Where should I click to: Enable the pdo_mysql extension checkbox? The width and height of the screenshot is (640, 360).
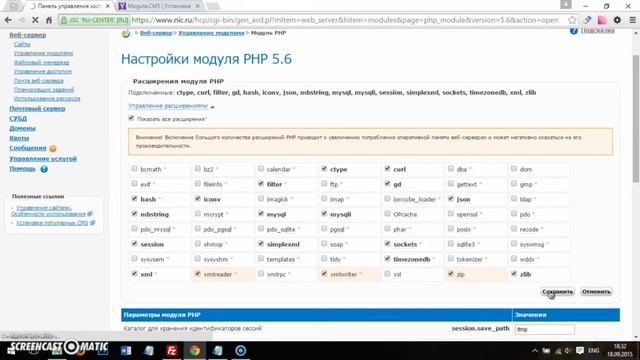(x=134, y=228)
